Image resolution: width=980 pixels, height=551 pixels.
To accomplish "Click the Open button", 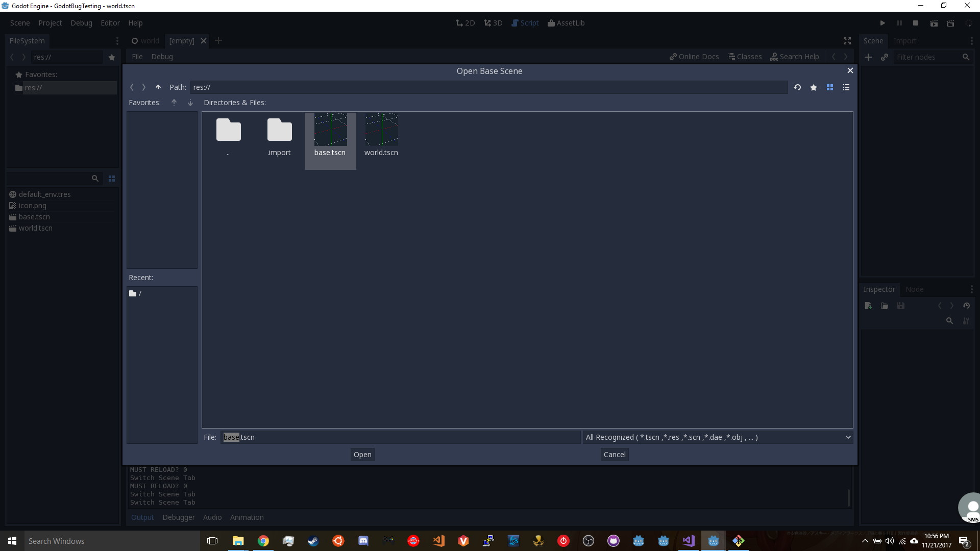I will (x=362, y=454).
